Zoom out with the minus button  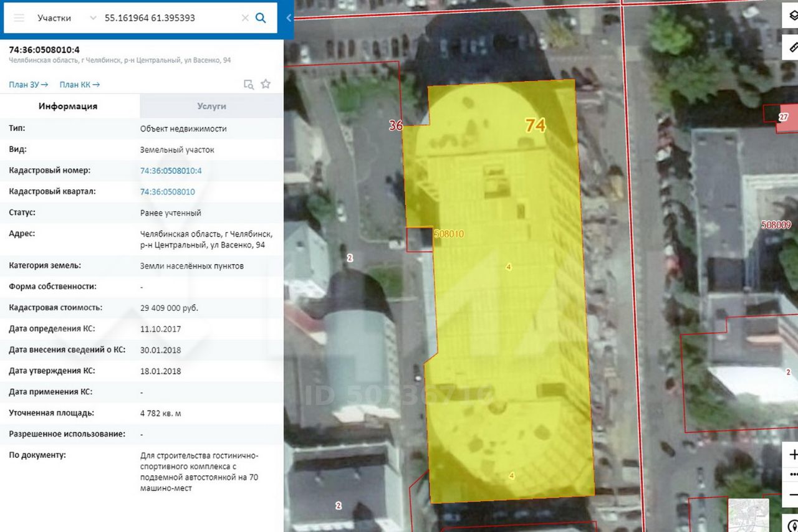[792, 495]
